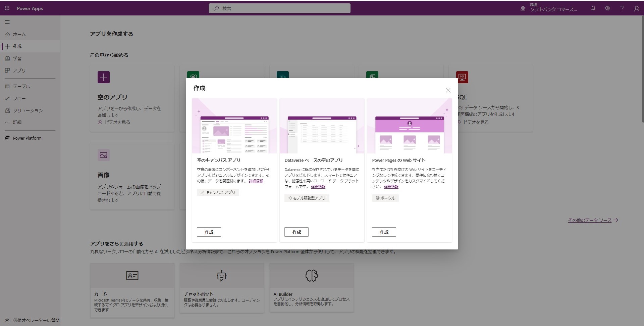Go to ホーム in the sidebar
Viewport: 644px width, 326px height.
pos(30,34)
